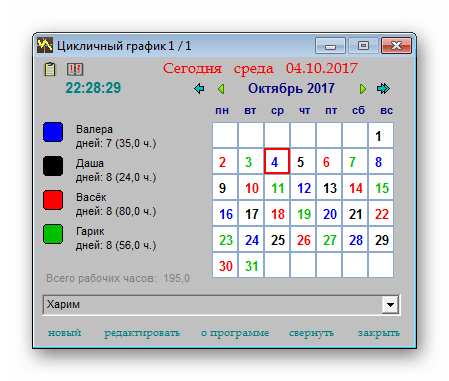Jump forward with cyan double right arrow
The height and width of the screenshot is (381, 449).
tap(383, 89)
